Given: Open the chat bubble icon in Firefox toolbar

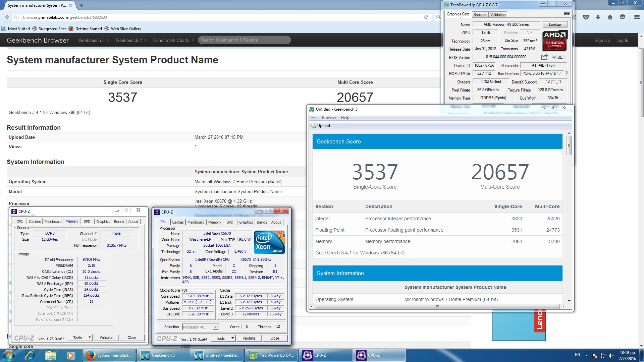Looking at the screenshot, I should click(623, 17).
